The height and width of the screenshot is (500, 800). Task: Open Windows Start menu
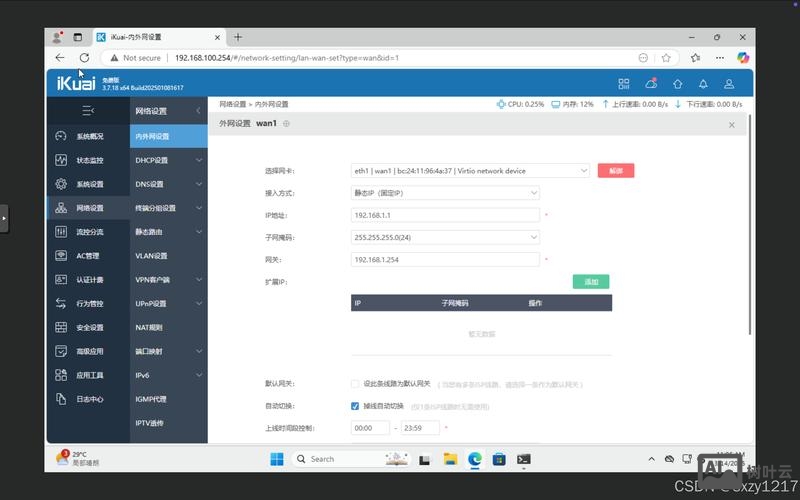[277, 459]
